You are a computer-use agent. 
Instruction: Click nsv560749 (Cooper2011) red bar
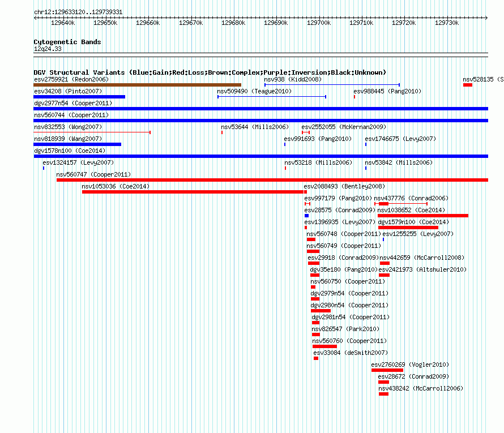tap(313, 251)
